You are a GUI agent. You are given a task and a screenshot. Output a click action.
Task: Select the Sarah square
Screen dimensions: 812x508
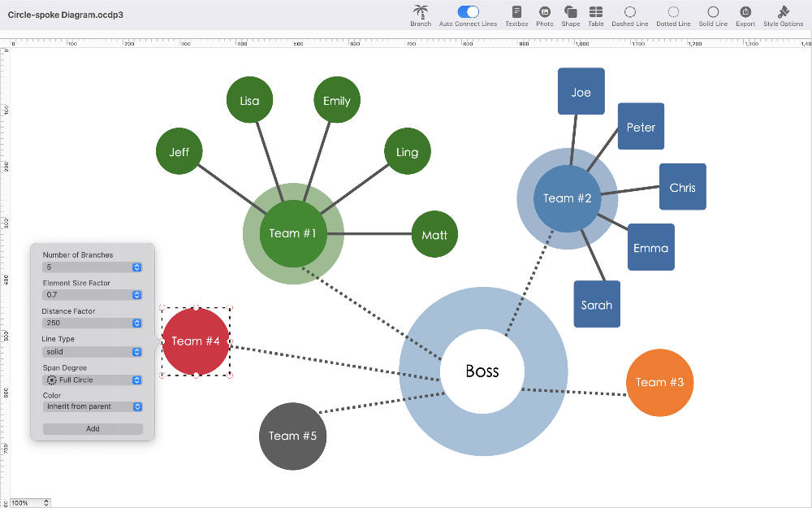tap(597, 304)
